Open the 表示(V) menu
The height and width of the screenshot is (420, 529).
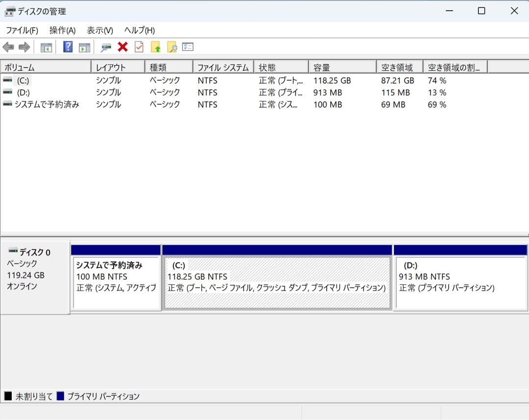click(100, 30)
